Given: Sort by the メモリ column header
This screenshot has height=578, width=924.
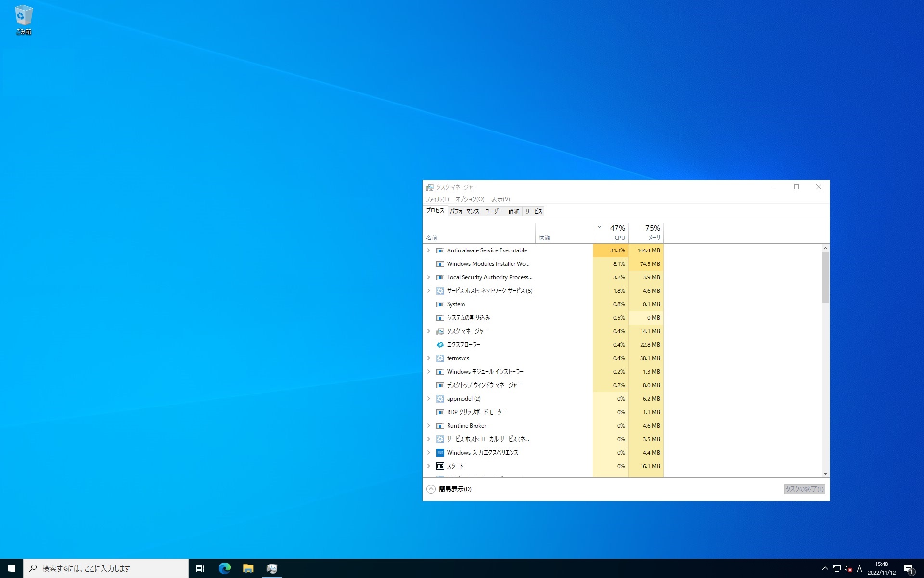Looking at the screenshot, I should [x=646, y=233].
